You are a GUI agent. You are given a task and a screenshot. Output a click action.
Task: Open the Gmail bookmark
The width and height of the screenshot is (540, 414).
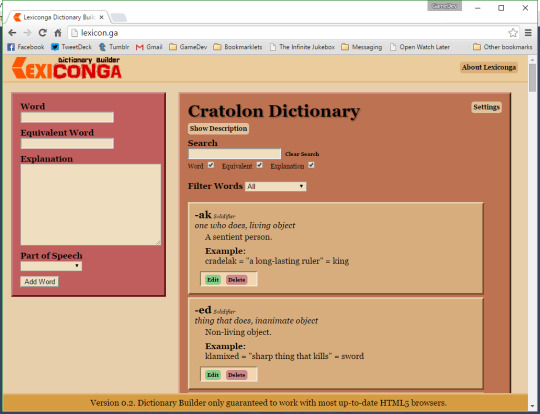click(149, 47)
